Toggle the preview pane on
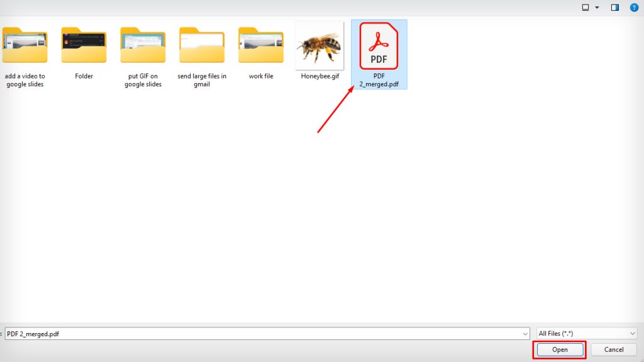 614,7
